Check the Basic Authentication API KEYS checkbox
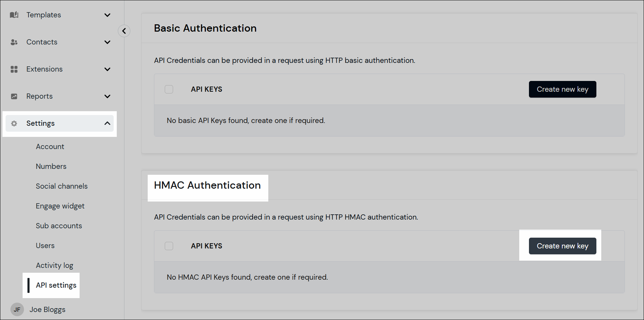The image size is (644, 320). (169, 89)
